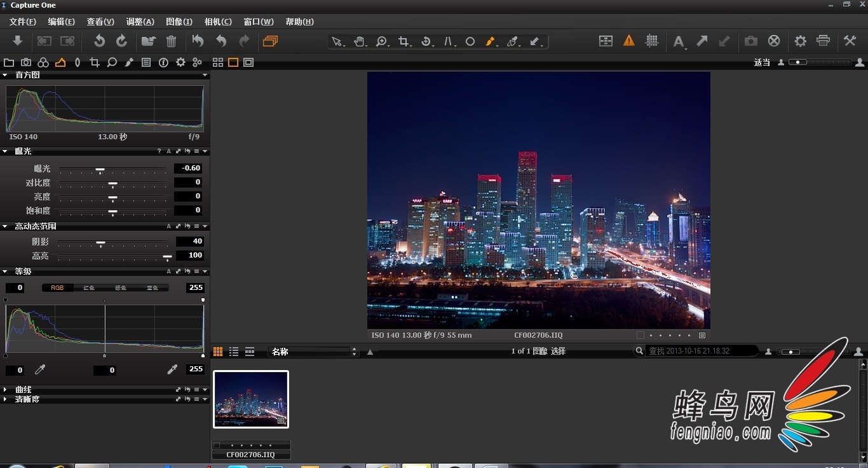Click the 适当 zoom fit label

(x=762, y=62)
